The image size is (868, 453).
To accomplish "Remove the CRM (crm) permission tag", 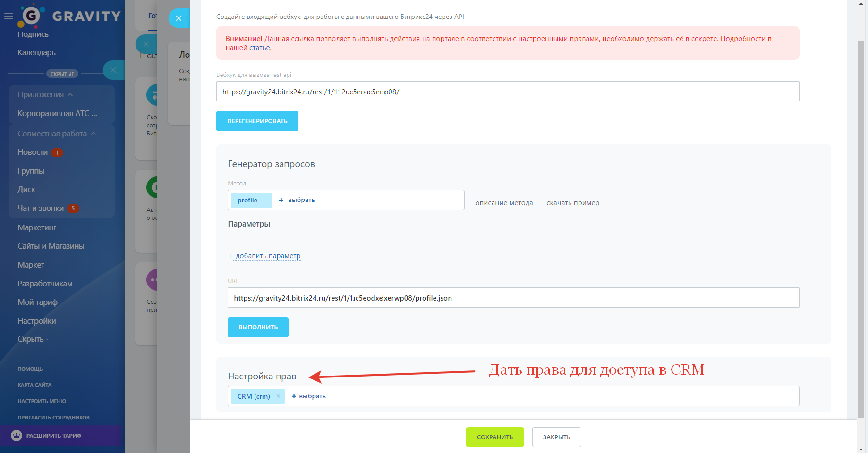I will click(278, 396).
